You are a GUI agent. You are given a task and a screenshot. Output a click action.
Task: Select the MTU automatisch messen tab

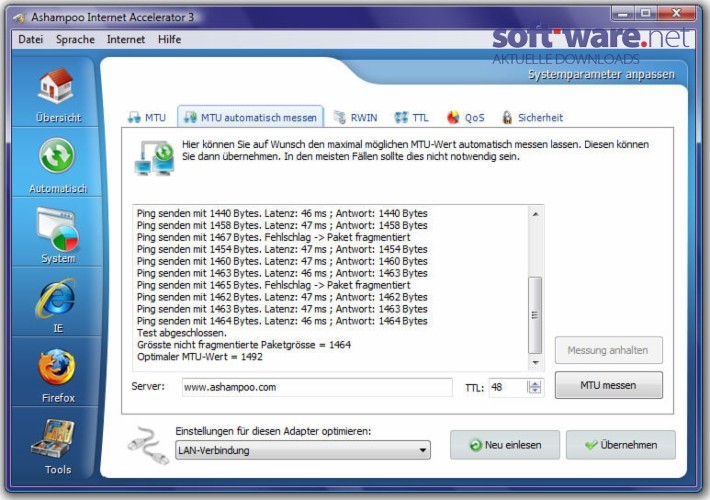(250, 118)
